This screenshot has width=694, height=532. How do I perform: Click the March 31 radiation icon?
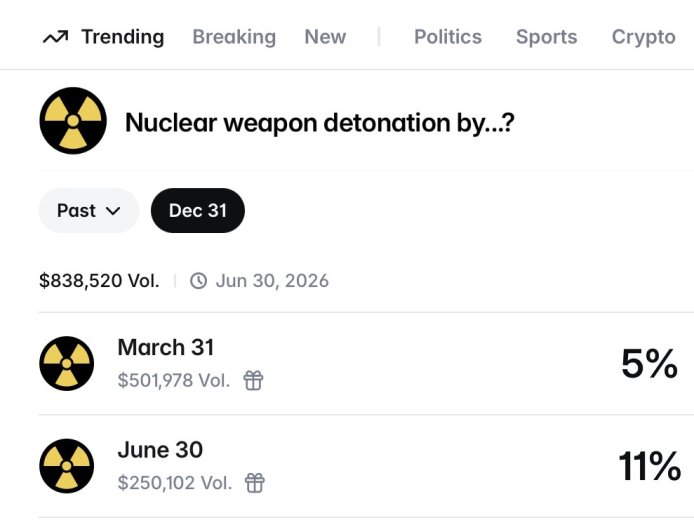[67, 363]
